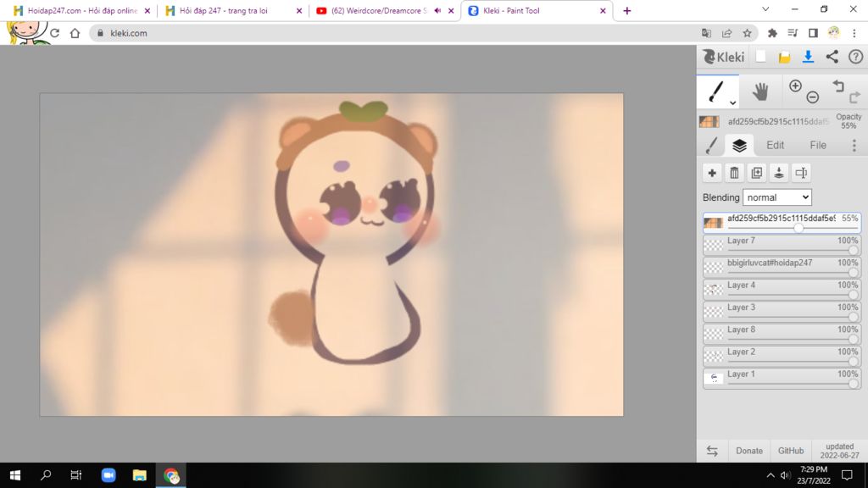Image resolution: width=868 pixels, height=488 pixels.
Task: Select Layer 7
Action: click(782, 245)
